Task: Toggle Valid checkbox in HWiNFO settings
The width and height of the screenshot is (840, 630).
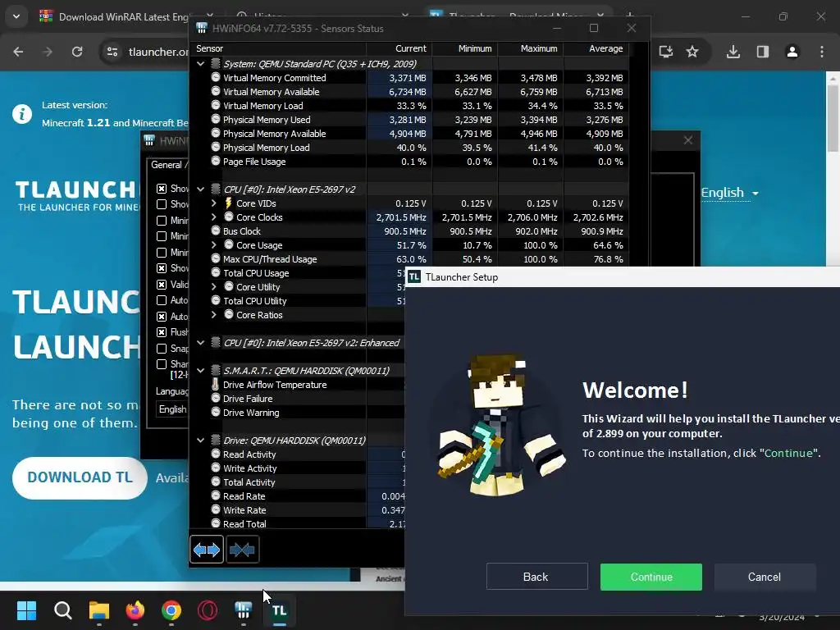Action: pos(162,285)
